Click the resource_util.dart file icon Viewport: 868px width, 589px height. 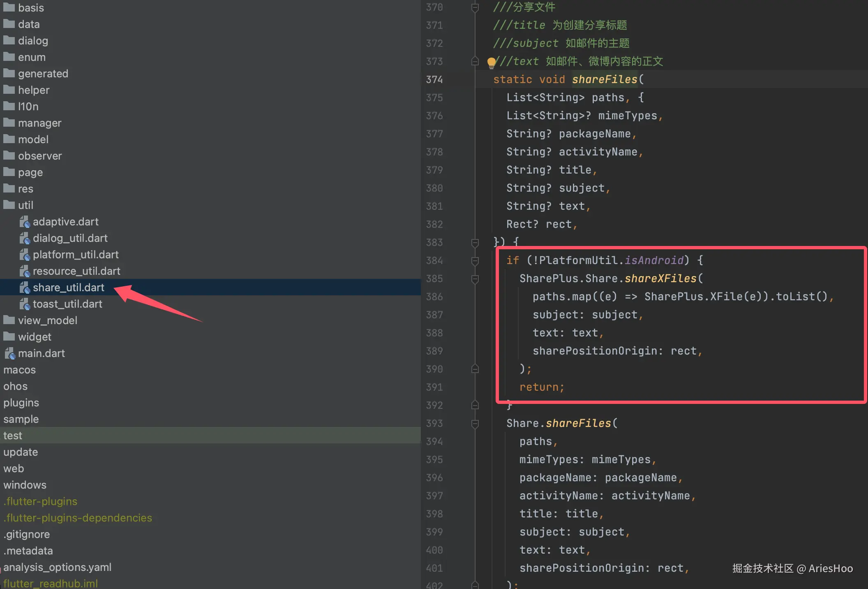coord(25,271)
